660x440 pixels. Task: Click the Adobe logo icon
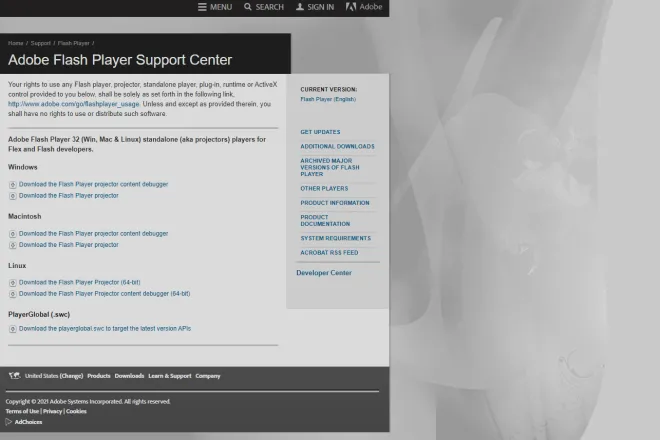coord(351,7)
